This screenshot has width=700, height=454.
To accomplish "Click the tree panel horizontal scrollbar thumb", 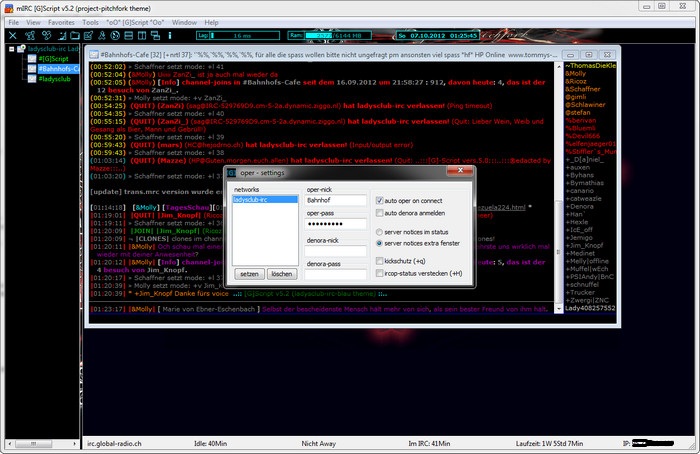I will pyautogui.click(x=33, y=444).
